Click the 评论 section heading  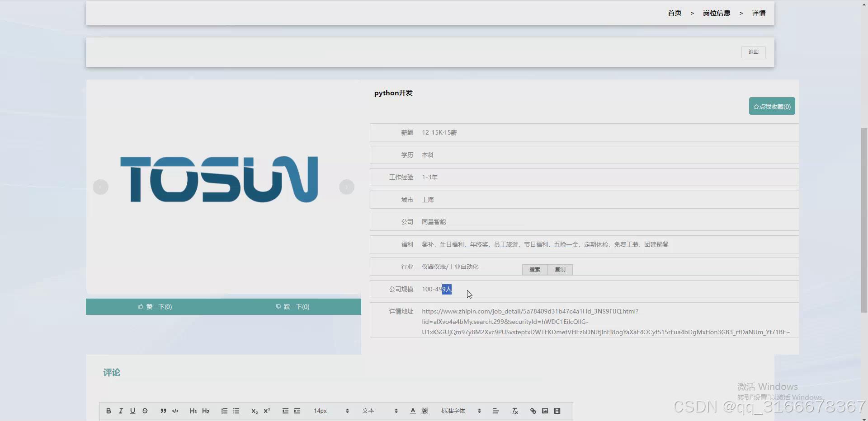coord(112,373)
